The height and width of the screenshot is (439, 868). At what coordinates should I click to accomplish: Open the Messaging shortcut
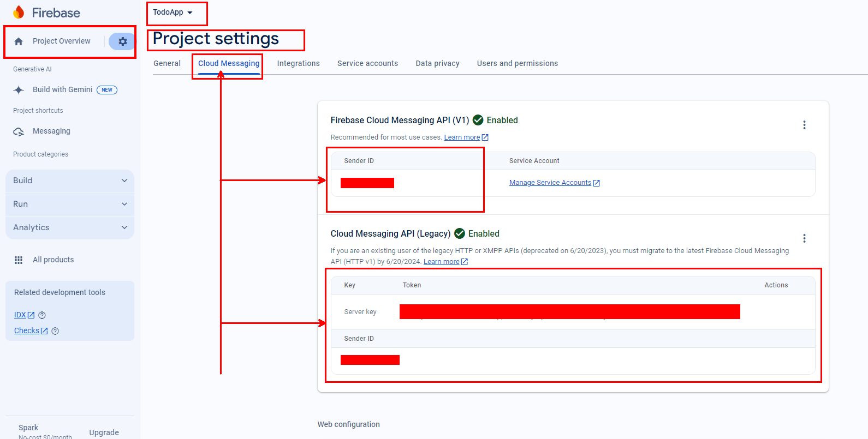[x=51, y=131]
